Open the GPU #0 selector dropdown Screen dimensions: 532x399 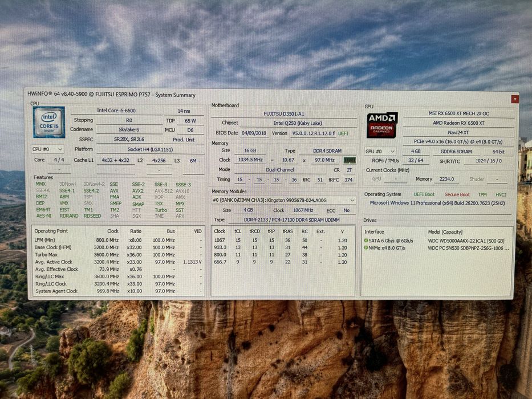pyautogui.click(x=380, y=151)
